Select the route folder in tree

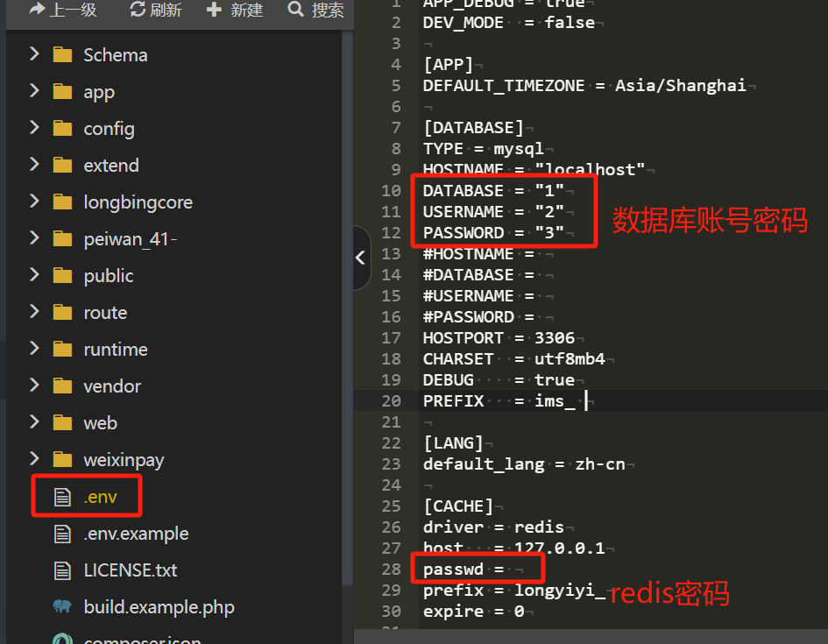pyautogui.click(x=105, y=313)
